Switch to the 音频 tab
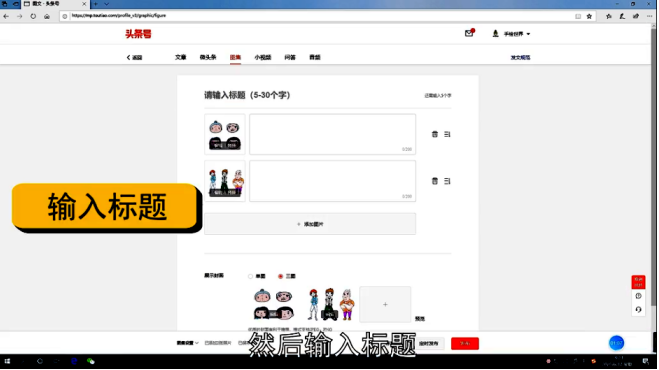The height and width of the screenshot is (370, 659). [314, 57]
